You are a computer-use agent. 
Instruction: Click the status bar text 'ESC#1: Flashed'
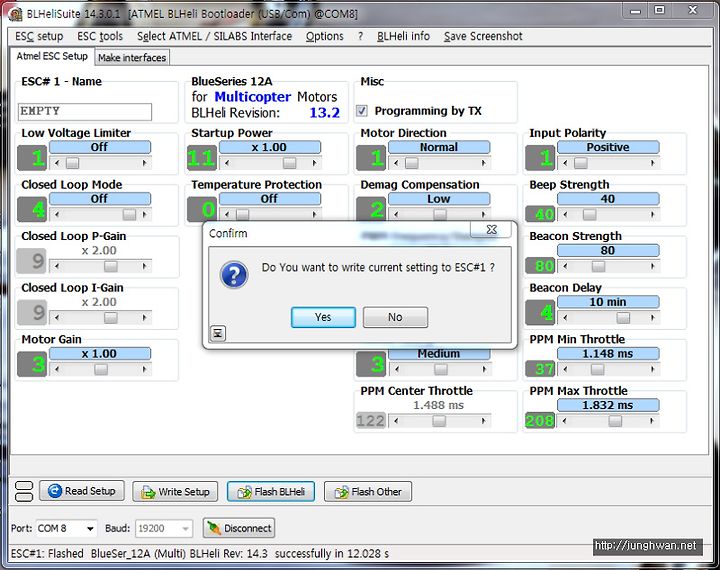[x=47, y=553]
